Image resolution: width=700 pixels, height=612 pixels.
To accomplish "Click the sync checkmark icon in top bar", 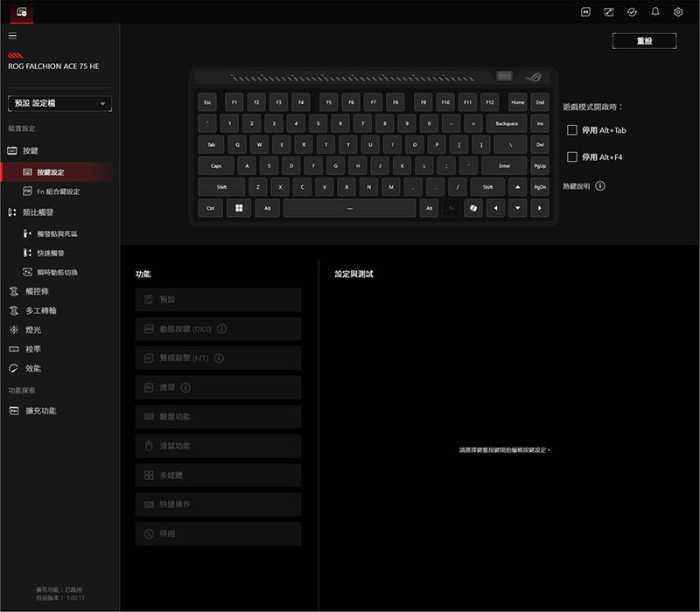I will tap(632, 12).
